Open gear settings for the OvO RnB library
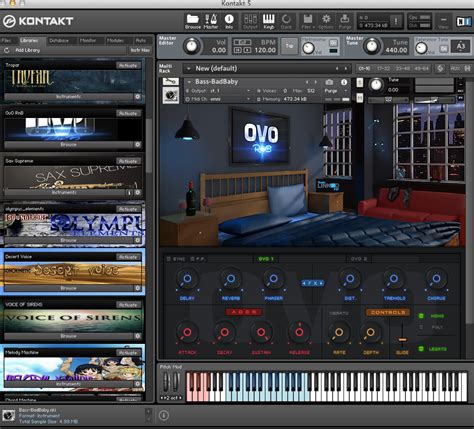 [138, 145]
